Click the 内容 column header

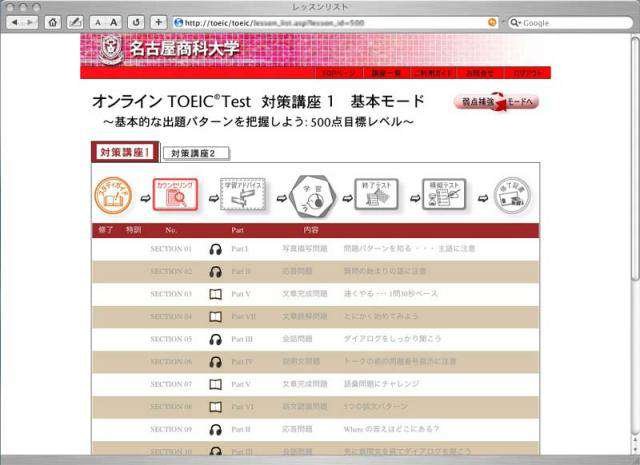(311, 230)
